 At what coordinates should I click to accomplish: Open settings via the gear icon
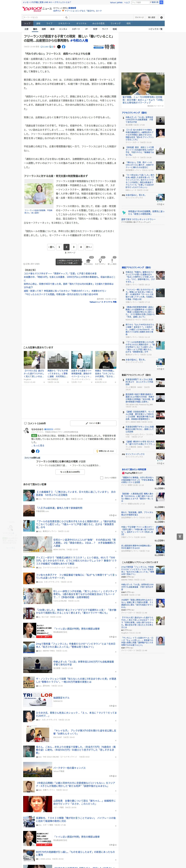tap(161, 18)
